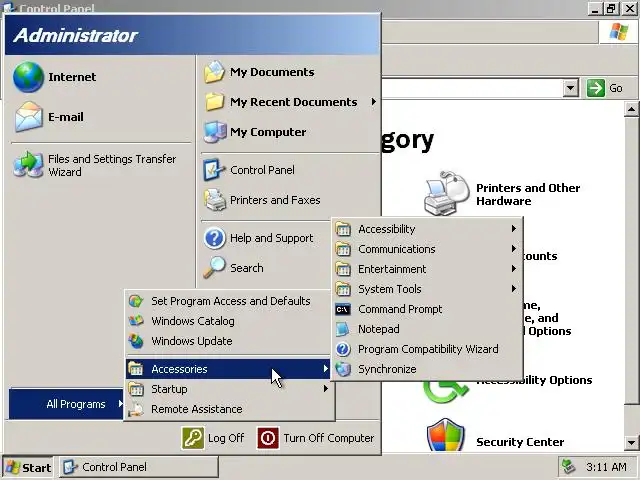The width and height of the screenshot is (640, 480).
Task: Click the My Recent Documents folder icon
Action: click(x=214, y=102)
